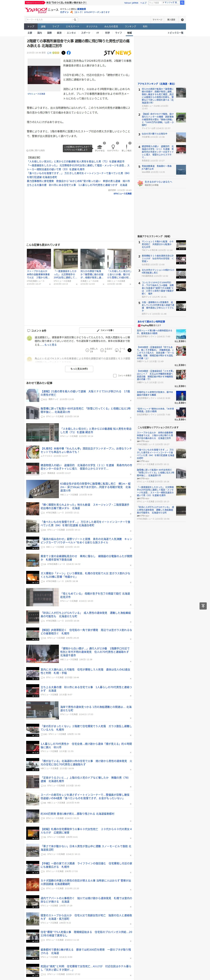This screenshot has height=980, width=210.
Task: Open related link about 暴力団事務所に家宅捜索
Action: (x=78, y=181)
